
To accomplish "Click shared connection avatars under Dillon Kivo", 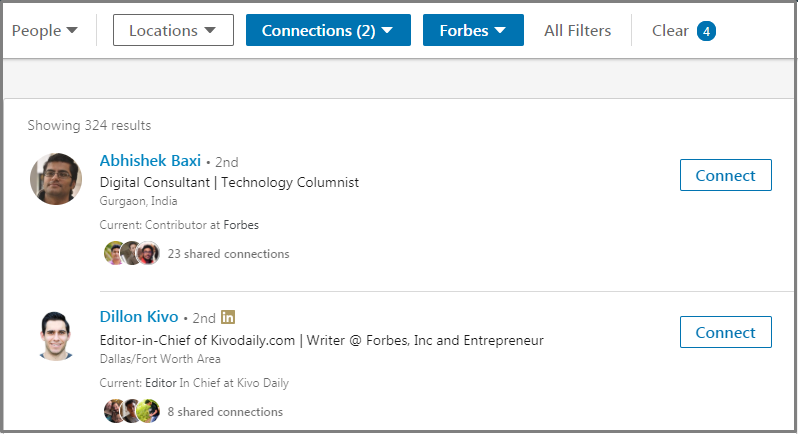I will [132, 411].
